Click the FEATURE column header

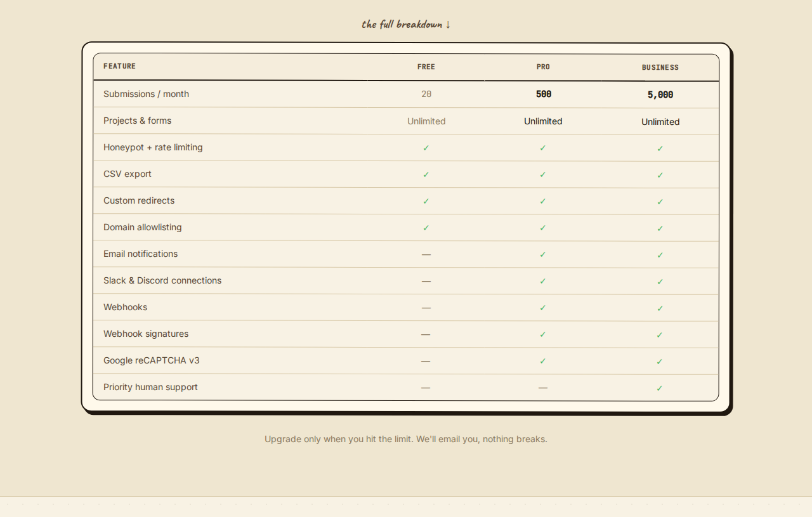click(x=119, y=66)
